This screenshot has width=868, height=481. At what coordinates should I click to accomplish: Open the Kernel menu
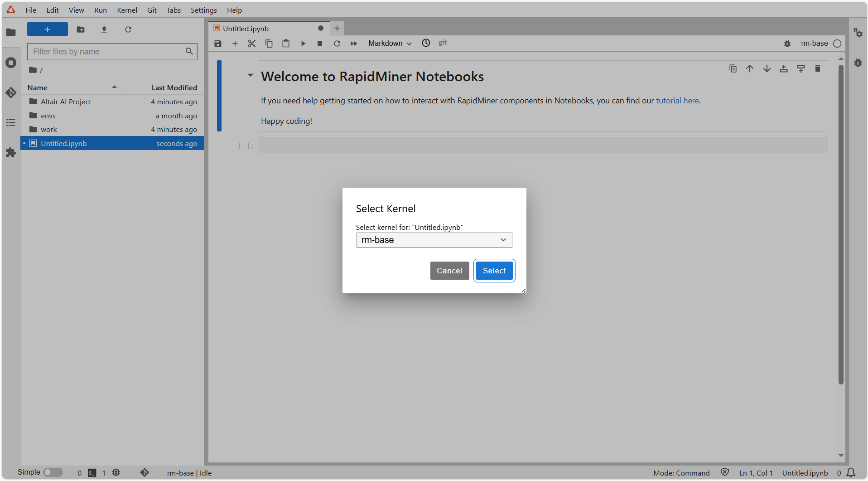(127, 10)
